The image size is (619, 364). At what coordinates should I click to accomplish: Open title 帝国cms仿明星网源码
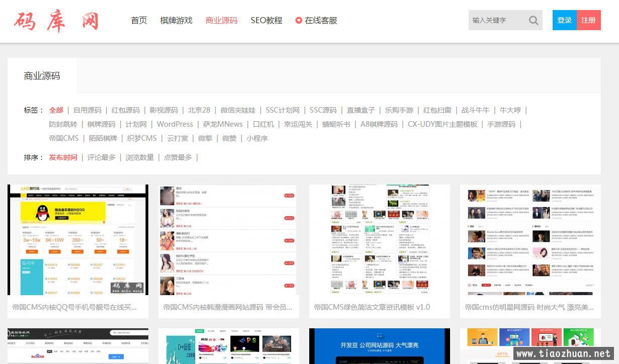pos(529,307)
